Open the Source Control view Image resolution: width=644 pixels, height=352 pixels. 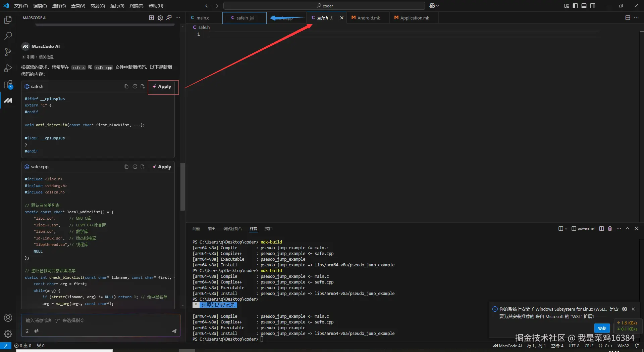click(x=8, y=52)
